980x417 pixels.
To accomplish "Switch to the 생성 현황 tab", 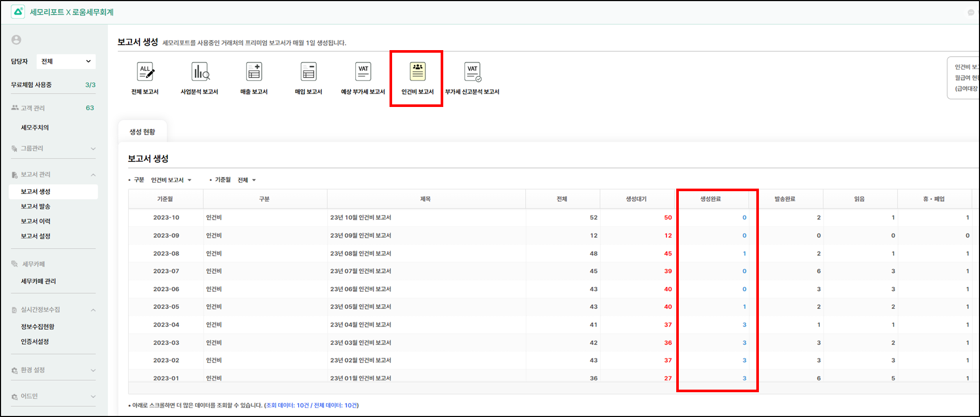I will click(x=142, y=132).
